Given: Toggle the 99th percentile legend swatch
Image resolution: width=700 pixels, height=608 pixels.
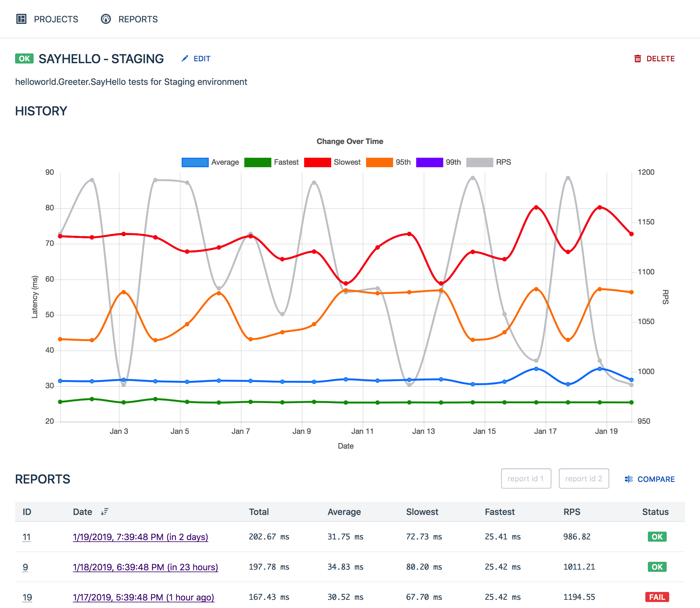Looking at the screenshot, I should pos(429,163).
